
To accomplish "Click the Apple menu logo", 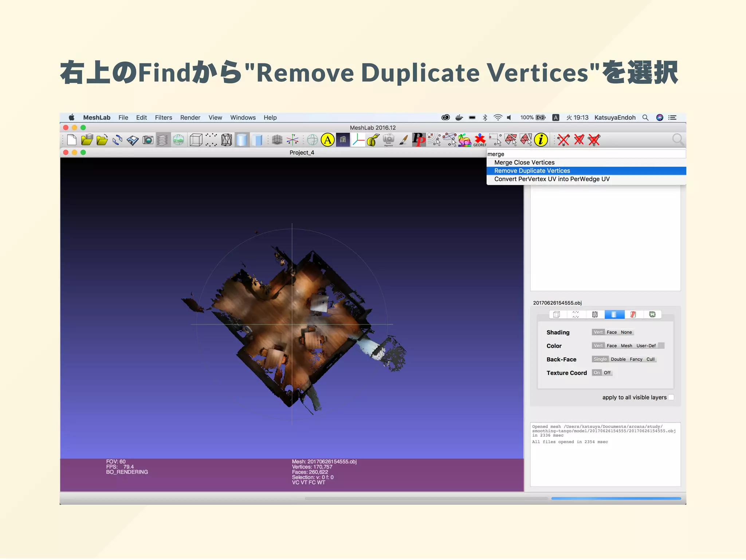I will pyautogui.click(x=71, y=118).
